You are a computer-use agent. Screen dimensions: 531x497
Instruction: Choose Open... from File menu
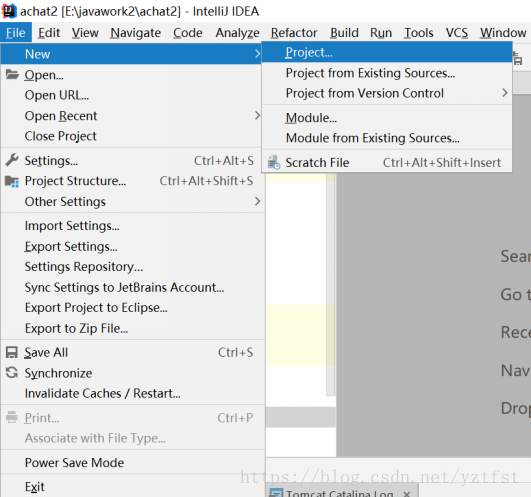(x=132, y=75)
